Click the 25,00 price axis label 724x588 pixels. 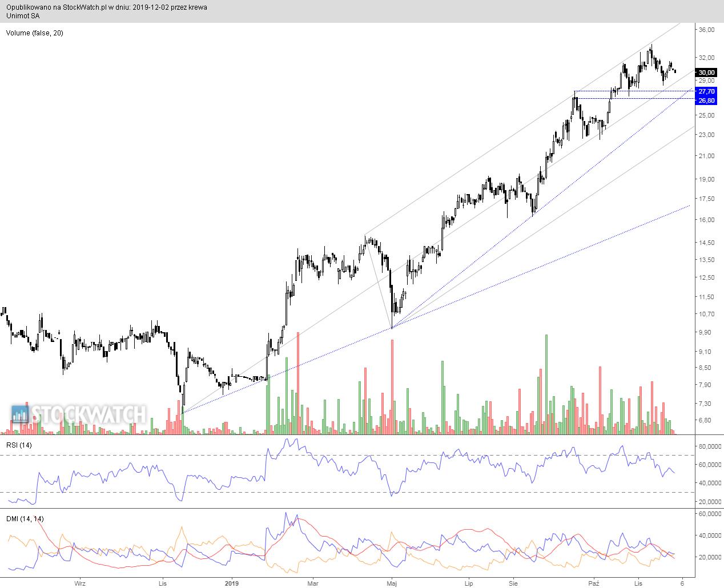(707, 115)
